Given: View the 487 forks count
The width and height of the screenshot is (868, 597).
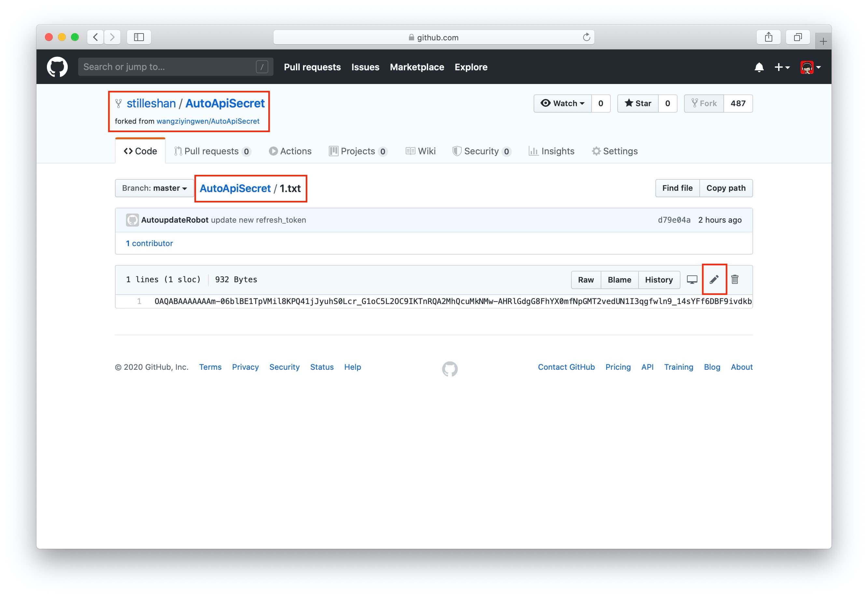Looking at the screenshot, I should click(x=738, y=103).
